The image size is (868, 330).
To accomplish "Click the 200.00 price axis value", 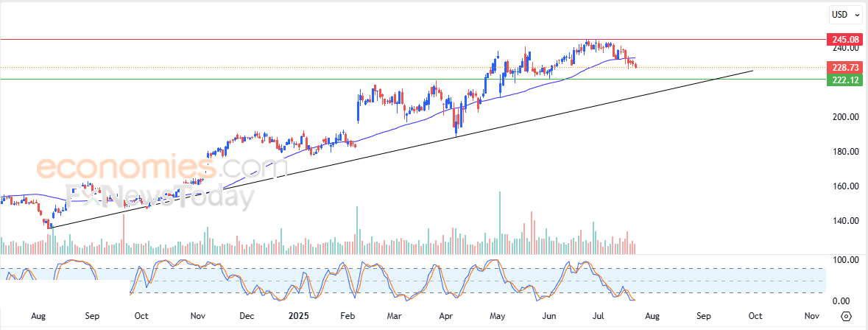I will click(x=847, y=117).
